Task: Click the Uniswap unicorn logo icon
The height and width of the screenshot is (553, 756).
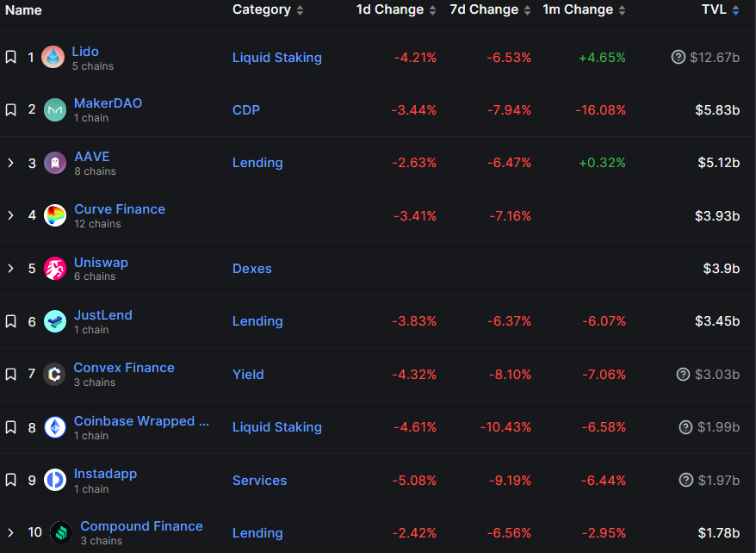Action: click(55, 269)
